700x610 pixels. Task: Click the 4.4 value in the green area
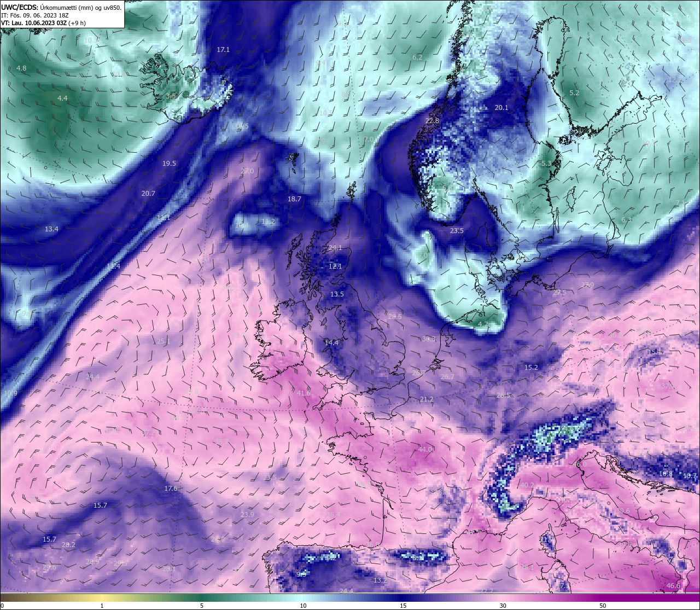(62, 98)
